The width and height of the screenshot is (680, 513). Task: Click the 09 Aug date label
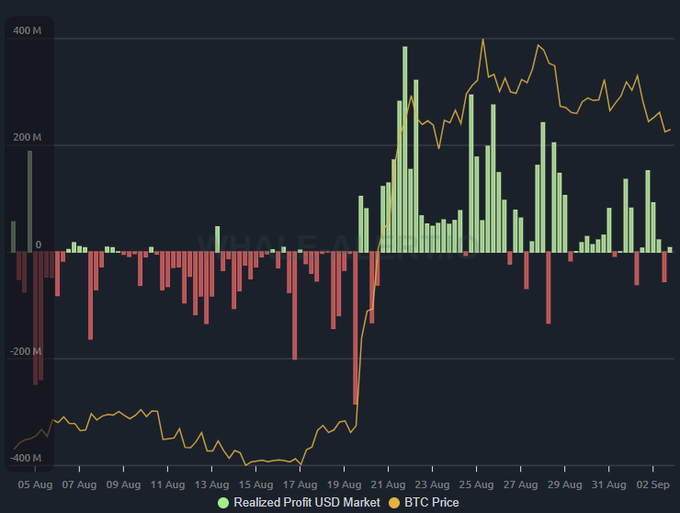tap(124, 485)
